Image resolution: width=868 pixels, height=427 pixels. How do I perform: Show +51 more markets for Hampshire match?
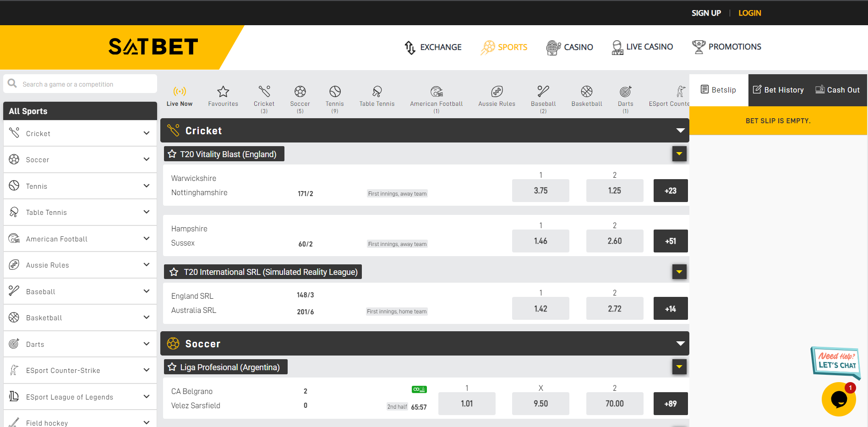tap(671, 241)
